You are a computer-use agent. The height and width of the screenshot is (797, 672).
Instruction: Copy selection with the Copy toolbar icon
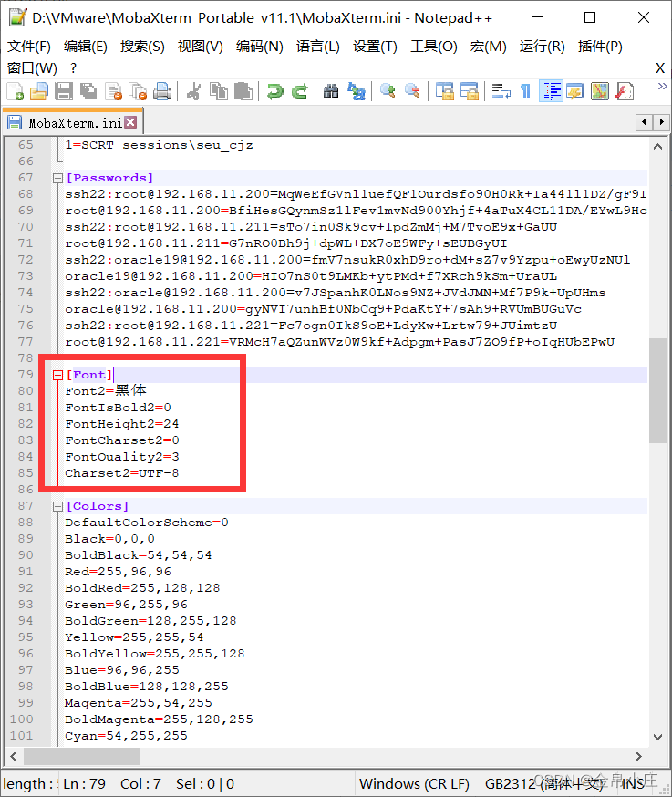click(219, 91)
